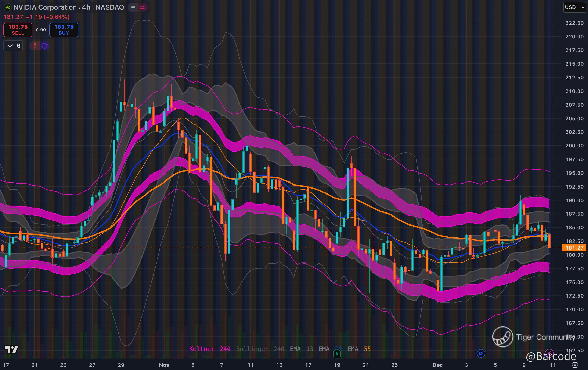This screenshot has width=588, height=370.
Task: Open chart settings hexagon gear icon
Action: (575, 365)
